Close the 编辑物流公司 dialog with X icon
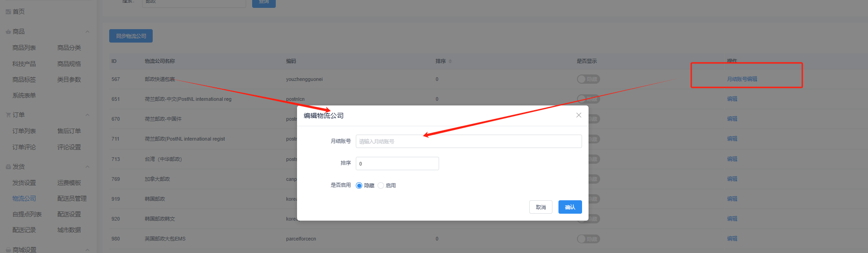The width and height of the screenshot is (868, 253). (x=578, y=115)
